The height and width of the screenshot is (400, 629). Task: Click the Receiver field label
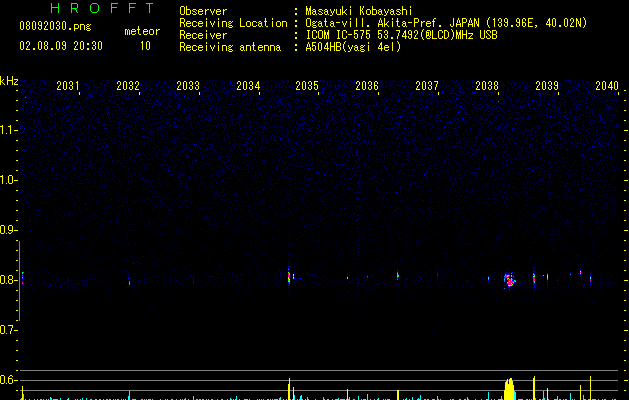coord(203,35)
